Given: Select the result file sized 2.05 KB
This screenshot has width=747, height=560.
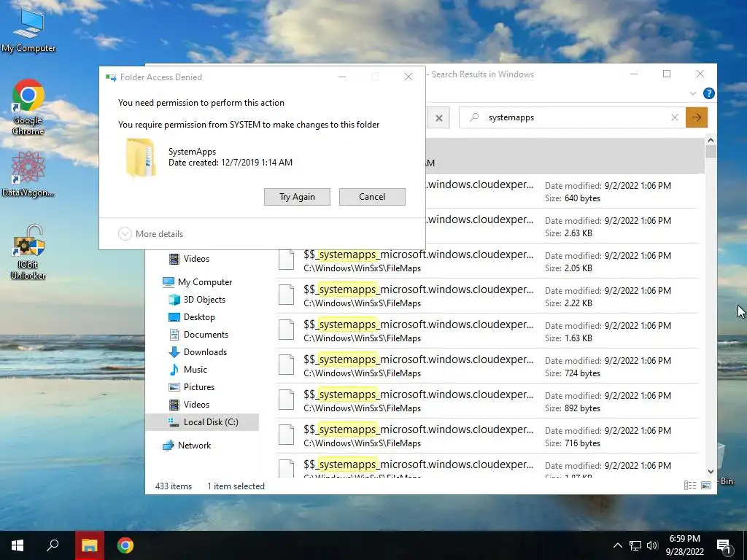Looking at the screenshot, I should (487, 261).
